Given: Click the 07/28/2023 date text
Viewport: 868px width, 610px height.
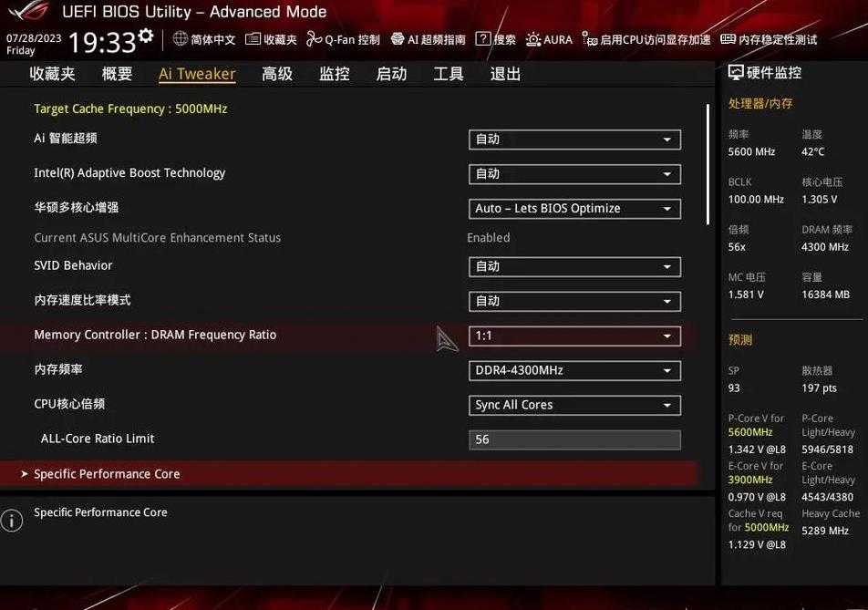Looking at the screenshot, I should 34,38.
